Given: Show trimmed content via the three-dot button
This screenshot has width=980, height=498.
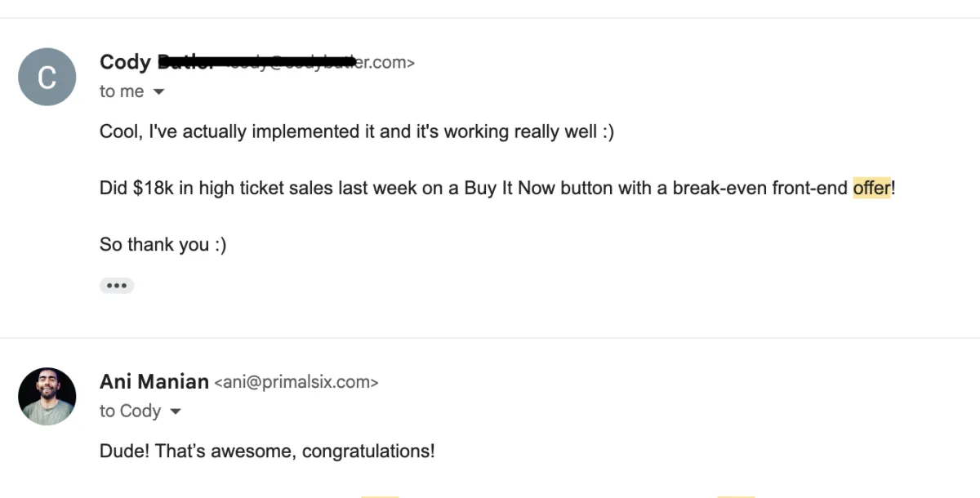Looking at the screenshot, I should (x=117, y=286).
